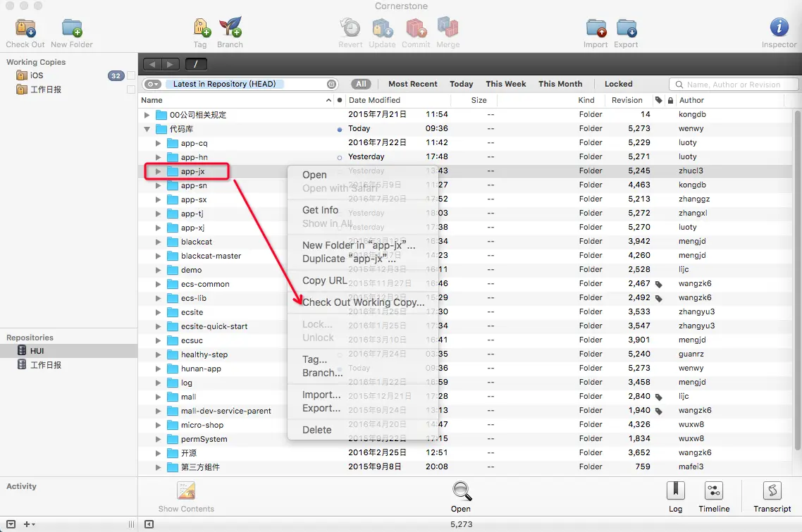802x532 pixels.
Task: Open the Inspector panel icon
Action: click(779, 27)
